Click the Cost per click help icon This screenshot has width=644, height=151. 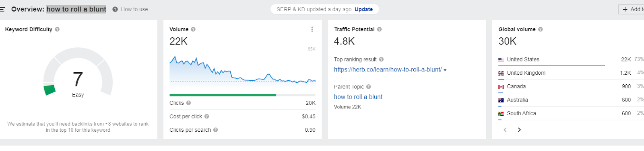coord(206,116)
